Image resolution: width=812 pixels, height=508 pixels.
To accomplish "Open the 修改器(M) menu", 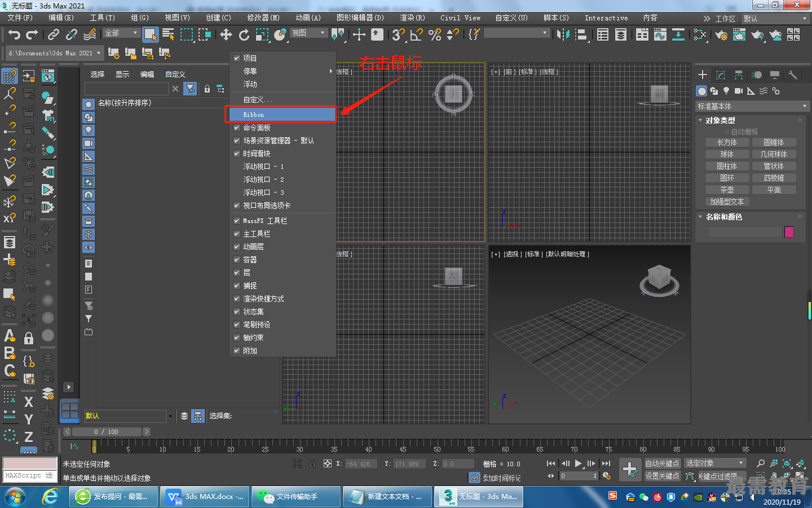I will click(x=263, y=18).
